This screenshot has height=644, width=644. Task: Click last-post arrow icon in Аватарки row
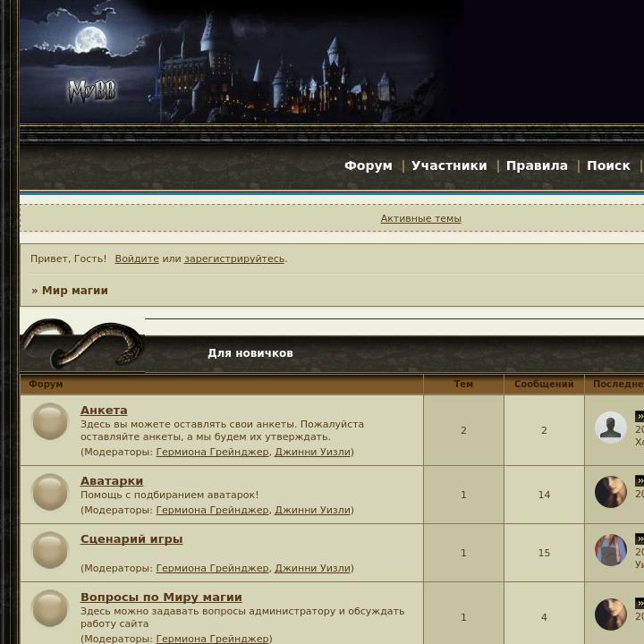[640, 480]
